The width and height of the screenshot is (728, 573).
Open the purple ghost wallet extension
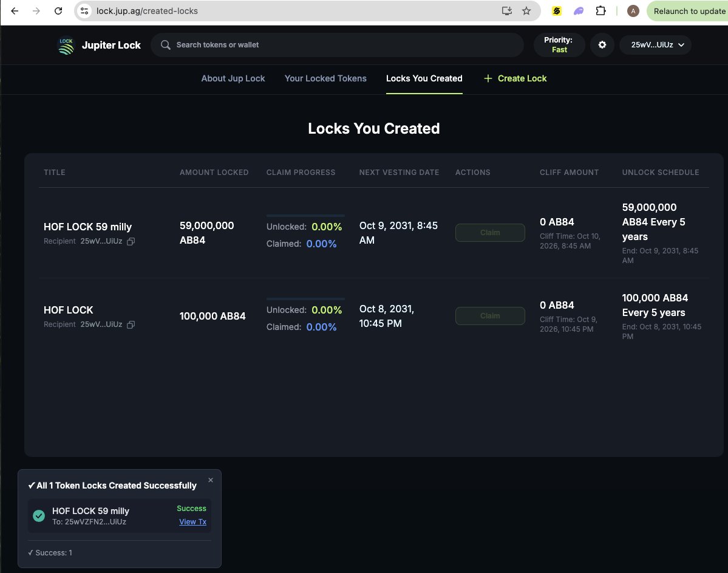click(x=579, y=11)
